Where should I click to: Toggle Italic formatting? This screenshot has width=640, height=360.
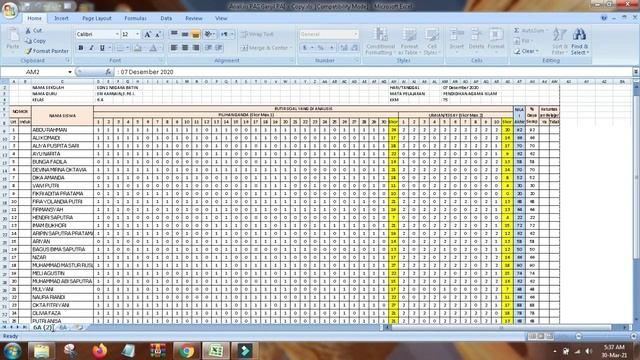pyautogui.click(x=91, y=48)
